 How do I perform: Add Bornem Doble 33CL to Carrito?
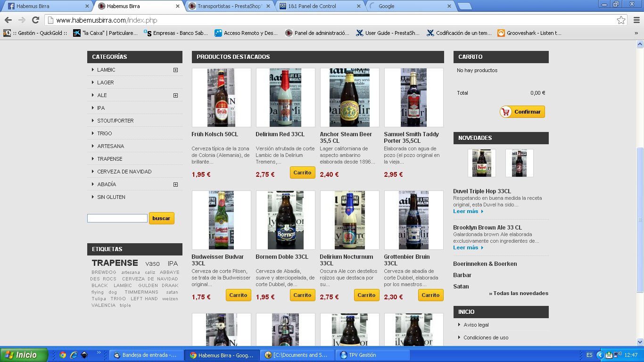tap(302, 295)
